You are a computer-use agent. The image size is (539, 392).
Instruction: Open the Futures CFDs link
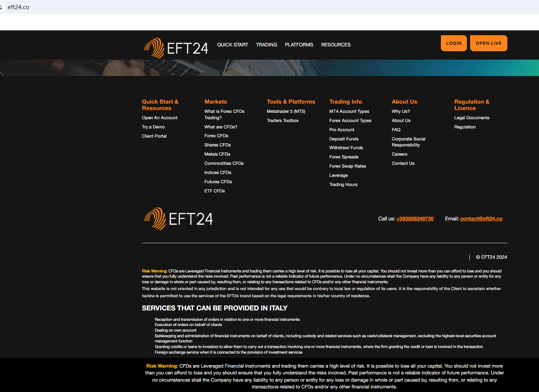coord(218,182)
